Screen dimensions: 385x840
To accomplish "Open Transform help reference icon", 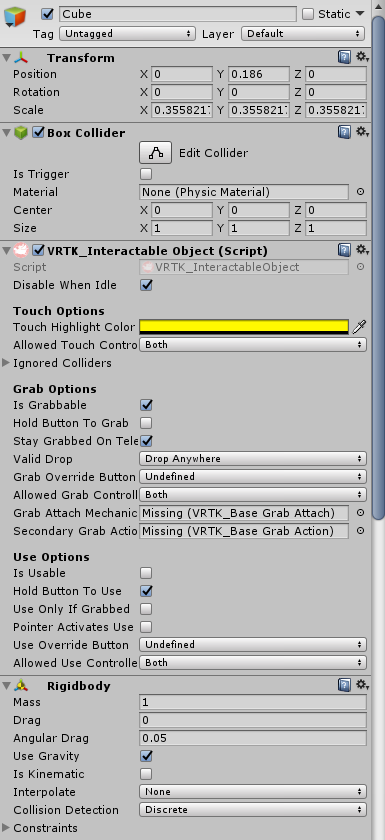I will (x=344, y=57).
